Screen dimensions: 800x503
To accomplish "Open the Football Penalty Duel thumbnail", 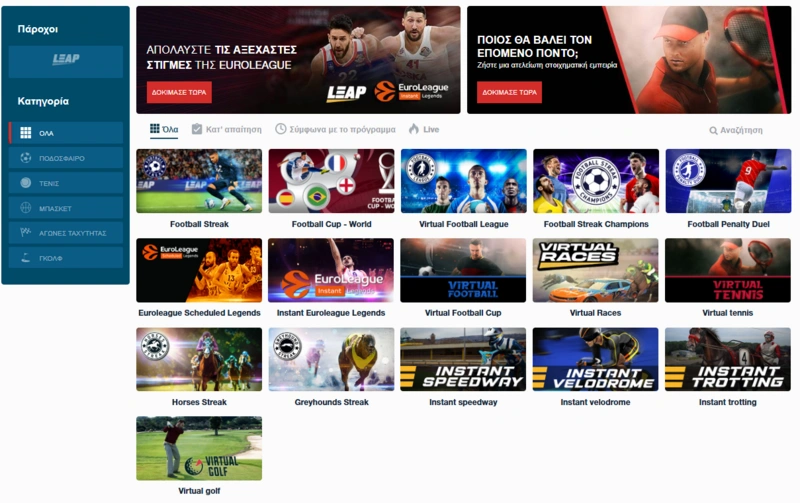I will click(x=728, y=181).
